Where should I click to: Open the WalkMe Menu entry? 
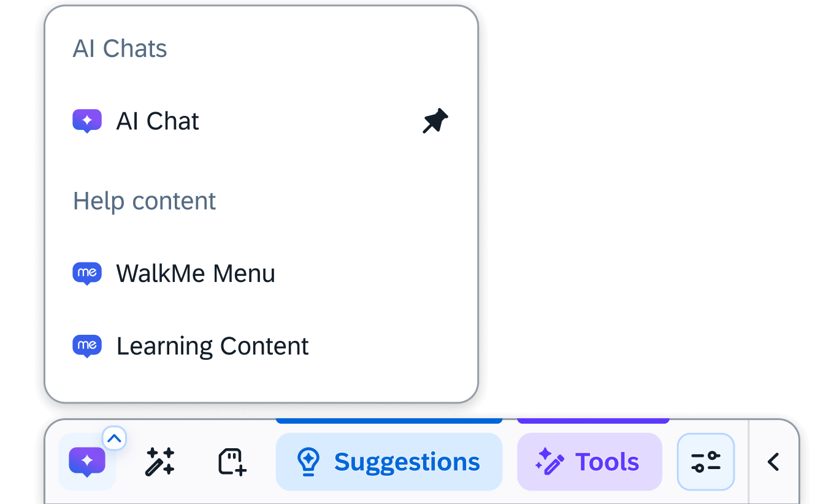196,273
